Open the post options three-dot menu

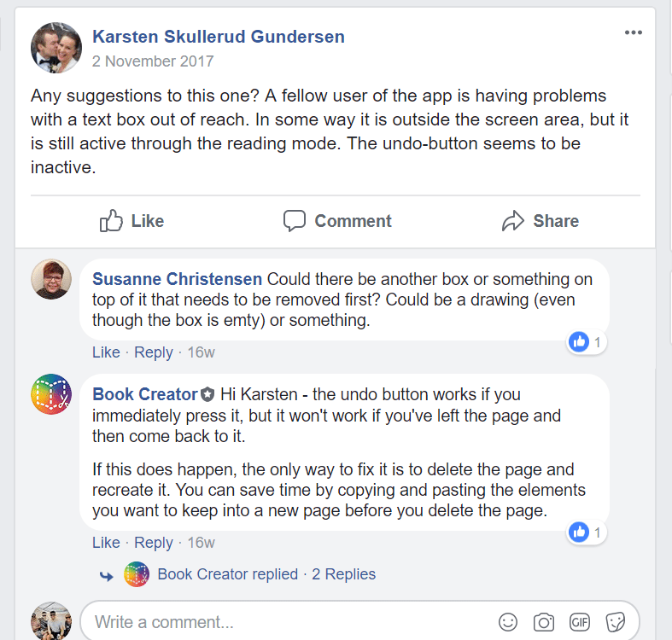coord(633,33)
